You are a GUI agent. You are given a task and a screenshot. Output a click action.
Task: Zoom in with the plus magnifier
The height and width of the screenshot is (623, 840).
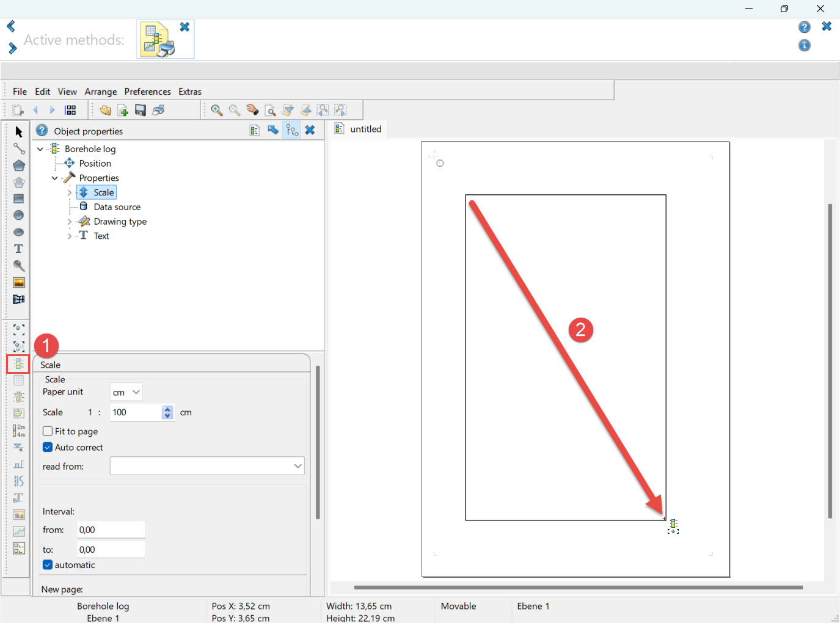(x=216, y=110)
